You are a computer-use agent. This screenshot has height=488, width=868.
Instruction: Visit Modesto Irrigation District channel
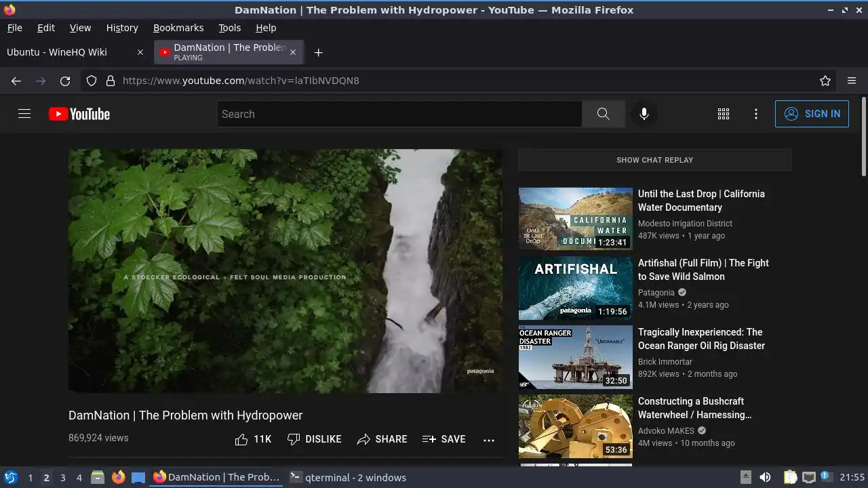click(x=685, y=224)
